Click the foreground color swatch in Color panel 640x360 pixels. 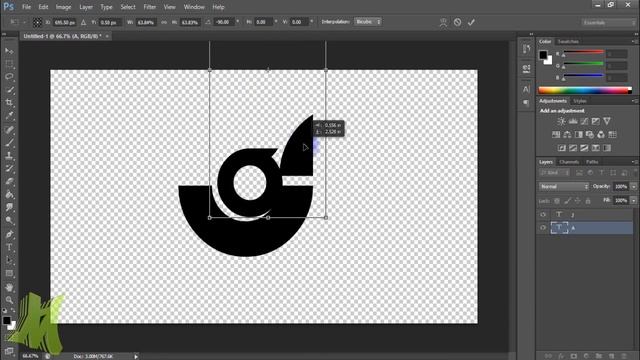(x=543, y=54)
